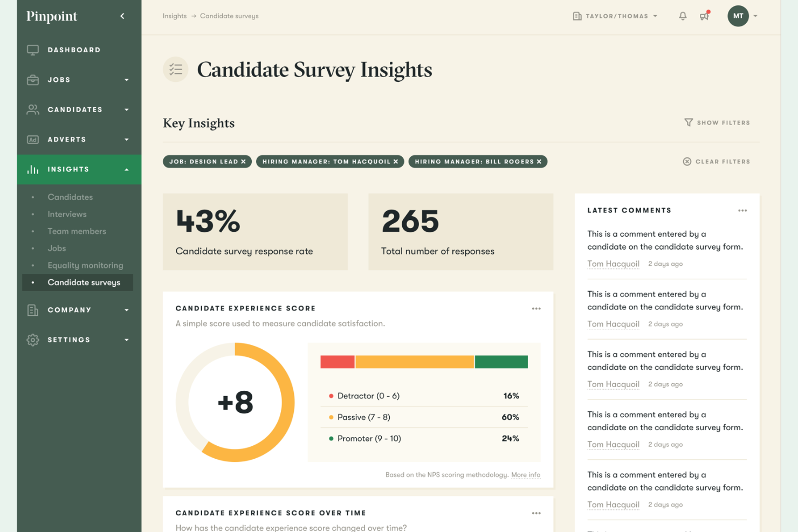Click the Settings gear icon
This screenshot has height=532, width=798.
pyautogui.click(x=33, y=340)
